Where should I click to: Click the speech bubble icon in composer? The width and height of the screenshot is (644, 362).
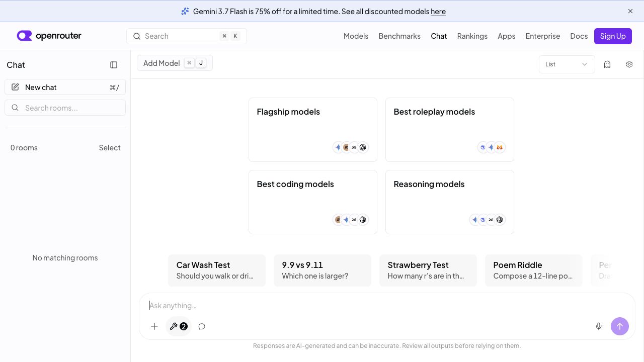click(x=202, y=326)
